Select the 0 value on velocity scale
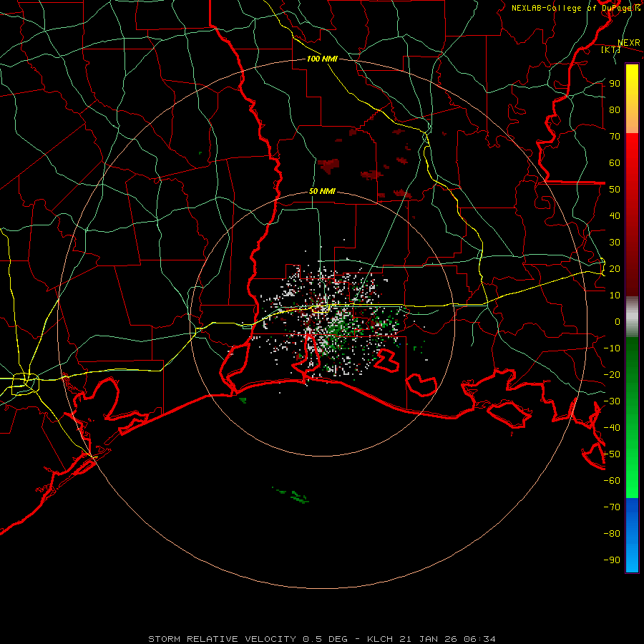 618,321
